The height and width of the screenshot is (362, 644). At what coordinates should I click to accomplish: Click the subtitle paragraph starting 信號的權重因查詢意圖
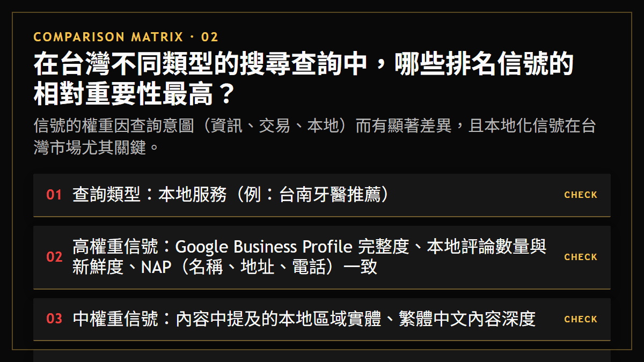(x=314, y=136)
